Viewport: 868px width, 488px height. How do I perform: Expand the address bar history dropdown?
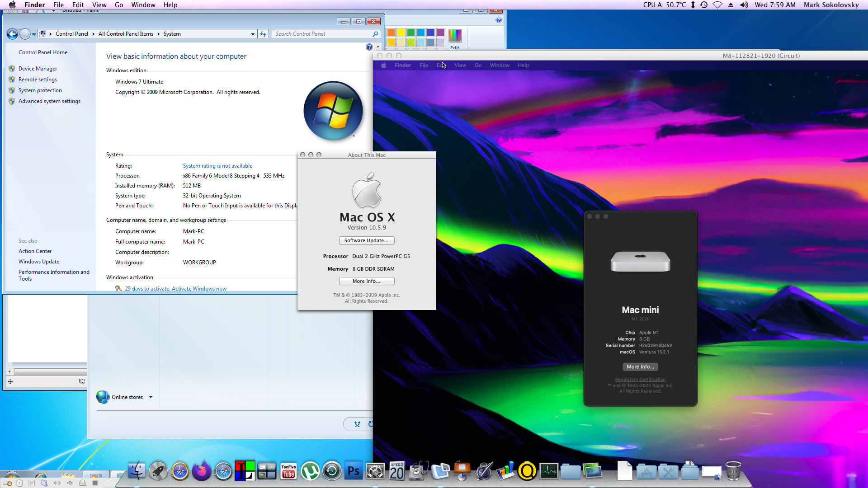point(253,34)
